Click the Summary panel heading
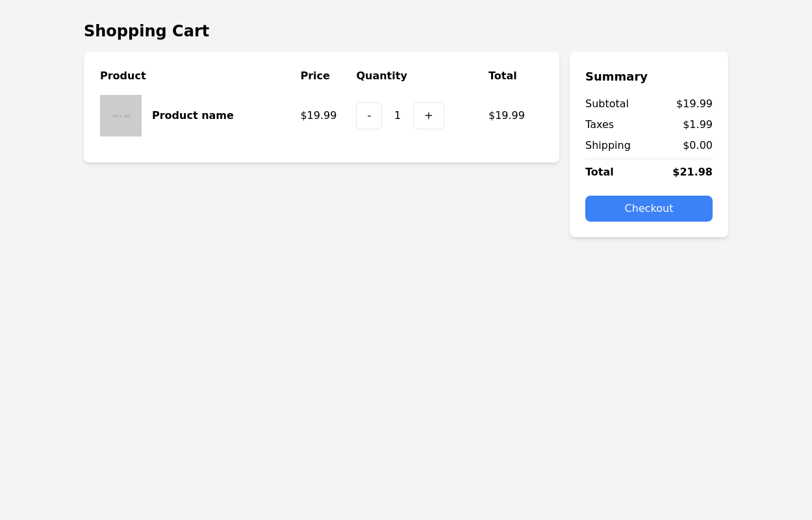Viewport: 812px width, 520px height. pos(616,77)
